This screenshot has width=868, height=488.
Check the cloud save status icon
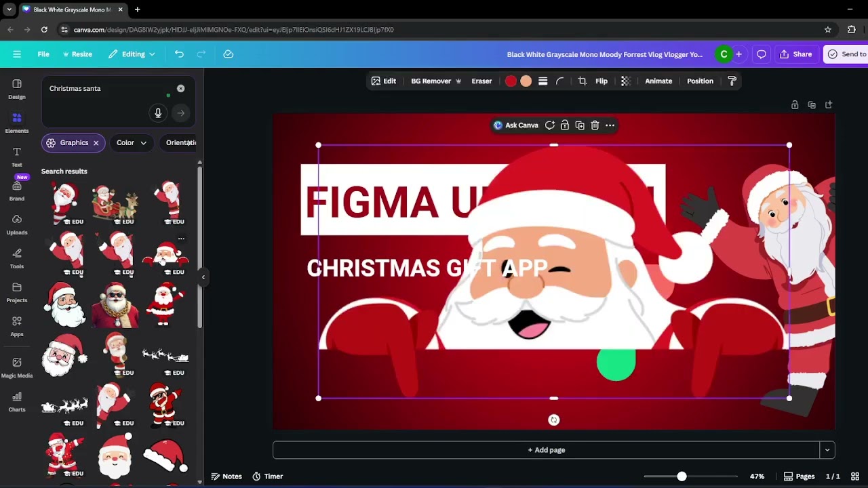(x=229, y=54)
